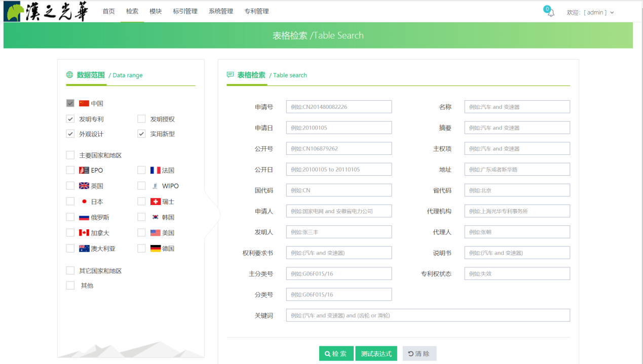
Task: Click the EPO flag icon
Action: (x=84, y=170)
